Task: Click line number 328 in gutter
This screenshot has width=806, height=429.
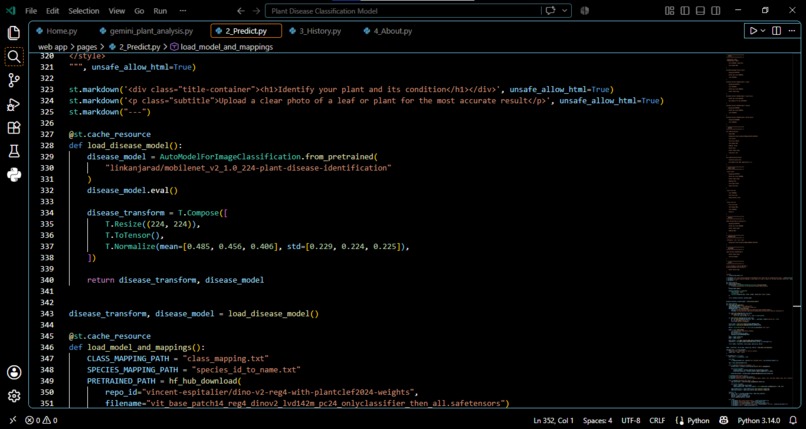Action: pyautogui.click(x=47, y=145)
